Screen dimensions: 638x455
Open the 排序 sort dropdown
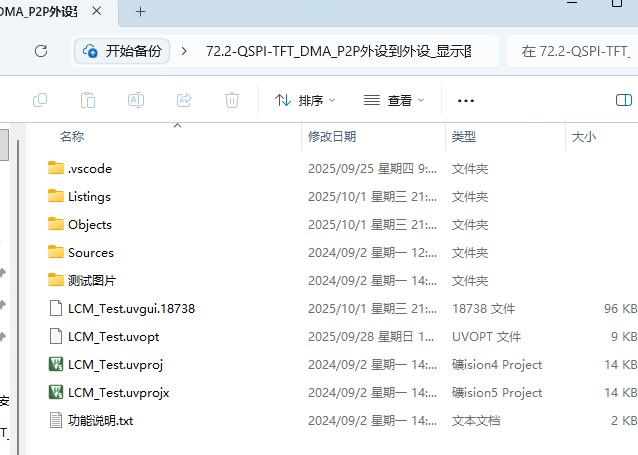coord(305,100)
